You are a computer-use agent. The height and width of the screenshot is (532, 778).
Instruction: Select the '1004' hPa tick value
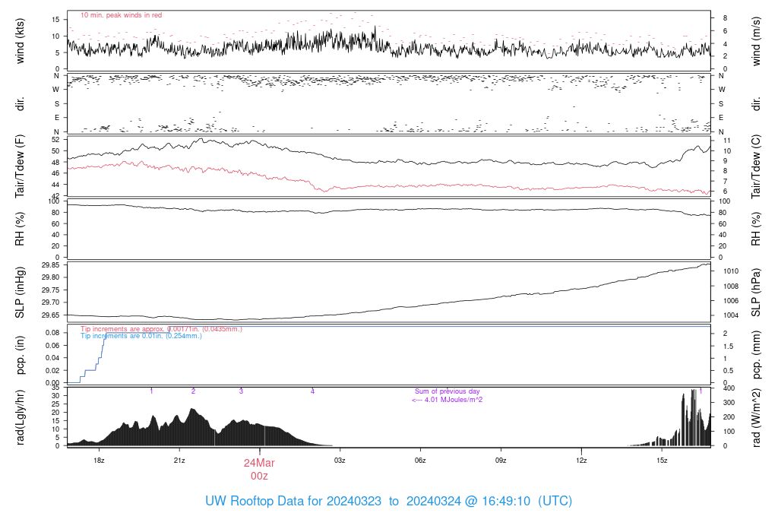point(731,315)
